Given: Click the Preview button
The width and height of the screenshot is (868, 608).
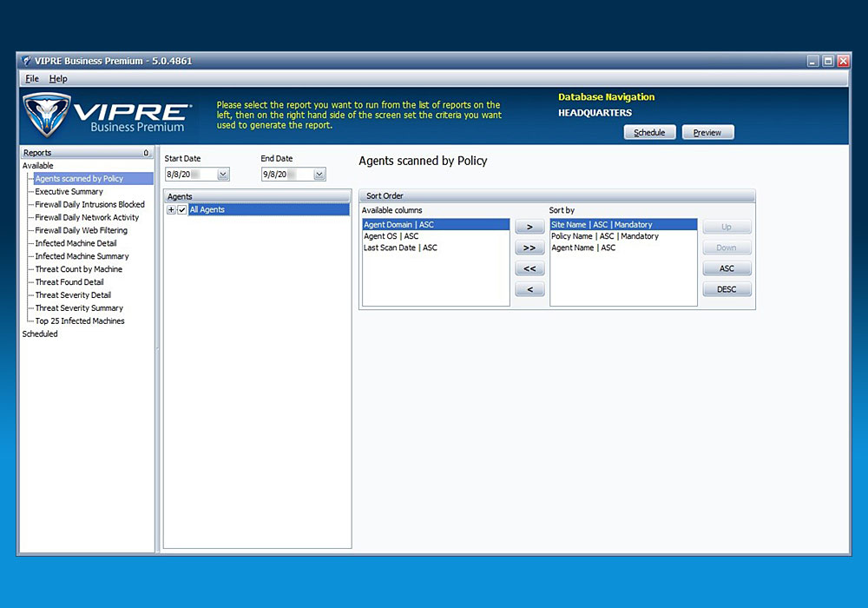Looking at the screenshot, I should click(x=707, y=132).
